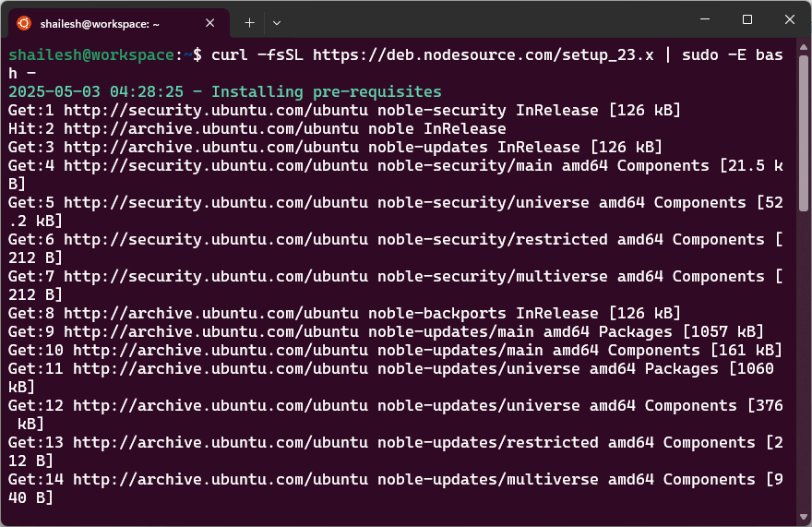Click the vertical scrollbar thumb
812x527 pixels.
(803, 133)
